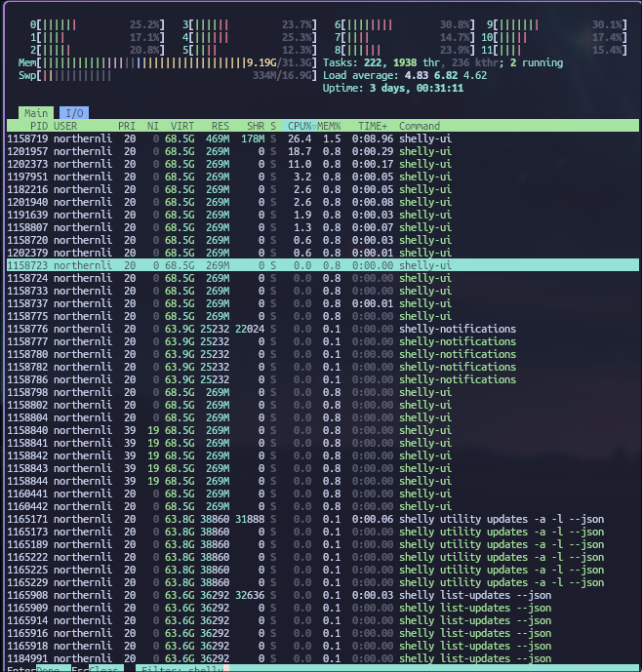Sort by the USER column header
Screen dimensions: 642x672
pyautogui.click(x=65, y=126)
